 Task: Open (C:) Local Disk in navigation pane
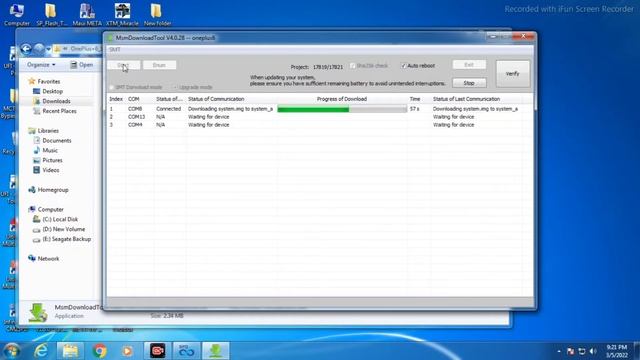tap(60, 220)
